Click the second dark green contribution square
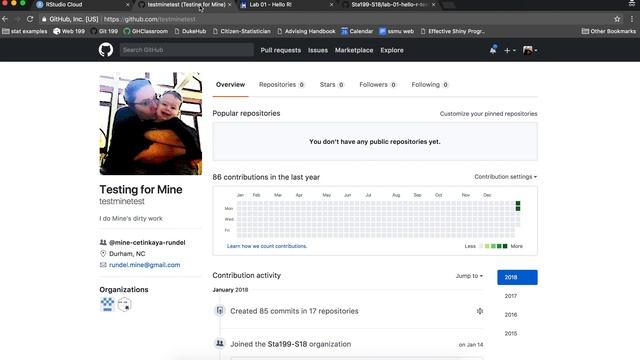This screenshot has height=360, width=640. pos(518,209)
